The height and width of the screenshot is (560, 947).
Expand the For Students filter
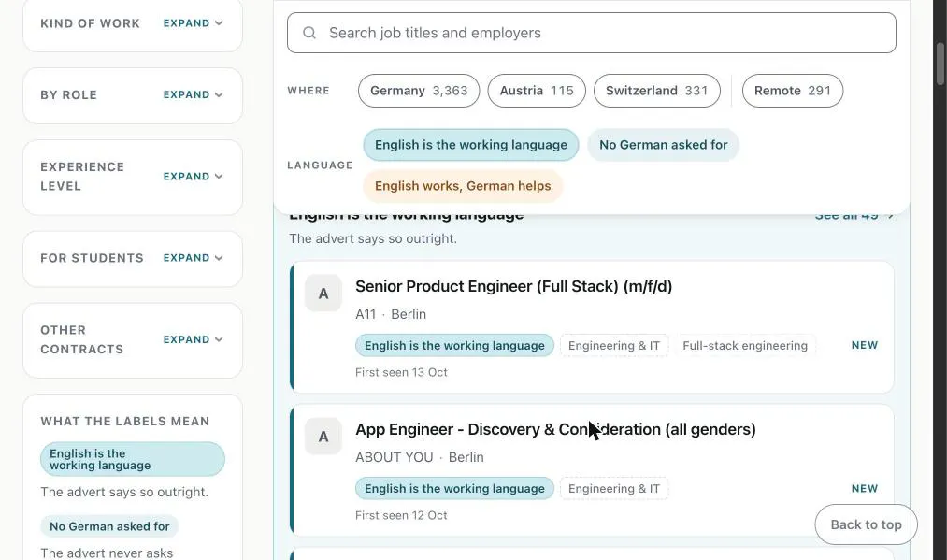click(x=193, y=258)
